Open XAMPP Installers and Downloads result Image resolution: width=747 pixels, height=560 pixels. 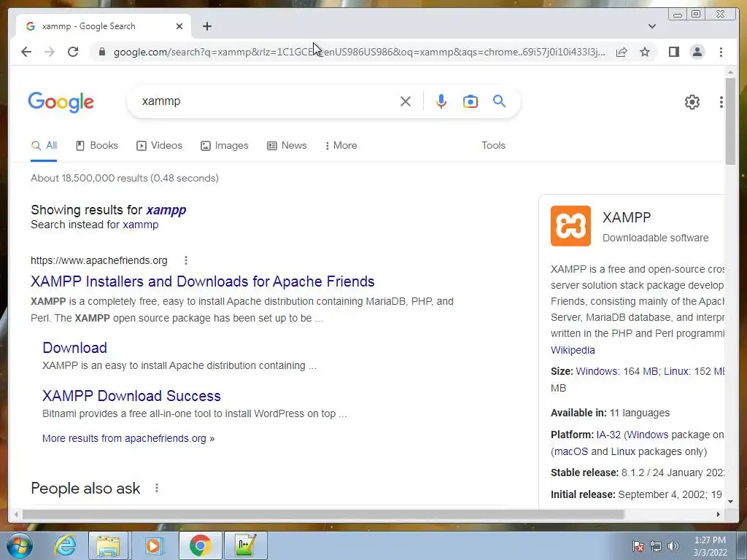[x=203, y=281]
